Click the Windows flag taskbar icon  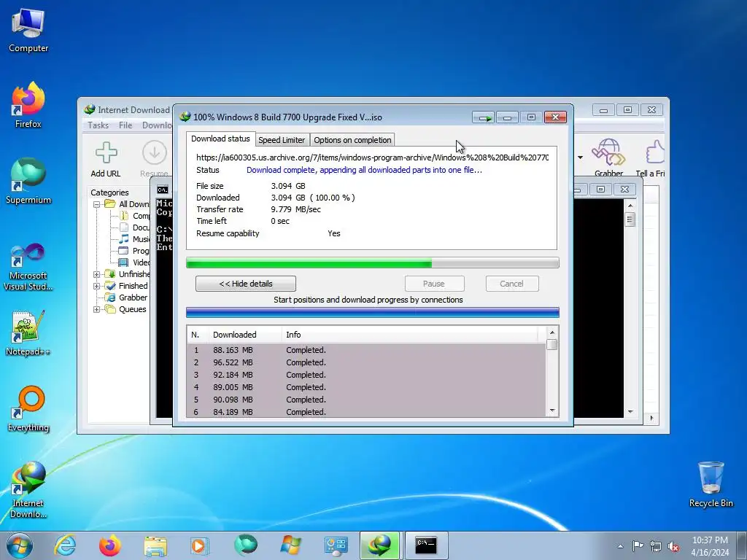click(290, 545)
